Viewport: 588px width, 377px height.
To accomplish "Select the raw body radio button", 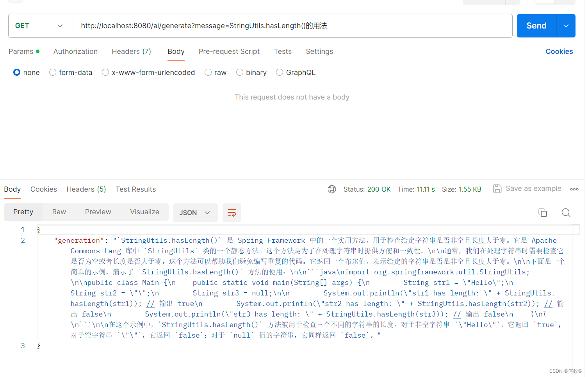I will coord(208,72).
